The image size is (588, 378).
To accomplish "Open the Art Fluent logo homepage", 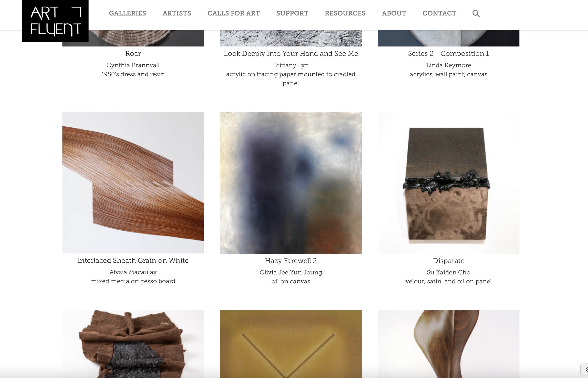I will [55, 21].
